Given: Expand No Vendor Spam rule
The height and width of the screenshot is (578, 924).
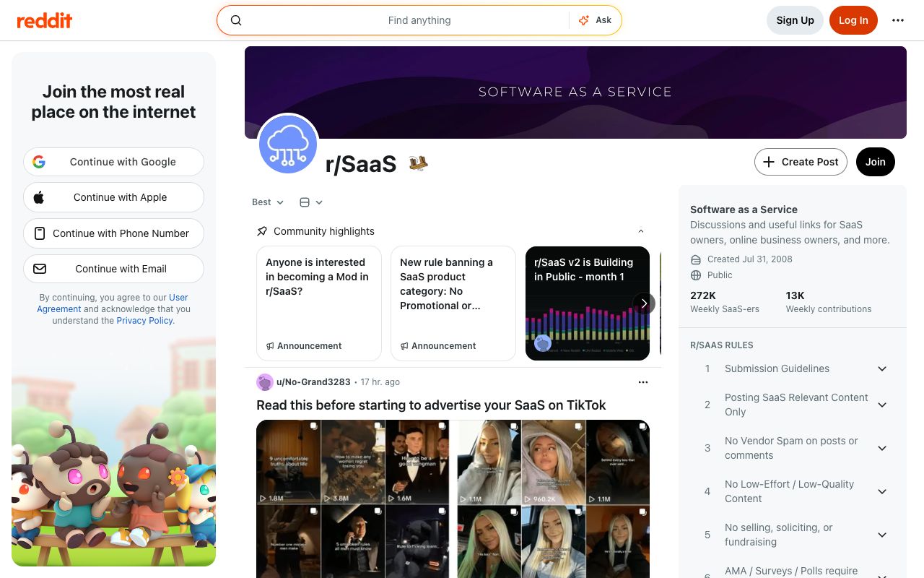Looking at the screenshot, I should click(882, 448).
